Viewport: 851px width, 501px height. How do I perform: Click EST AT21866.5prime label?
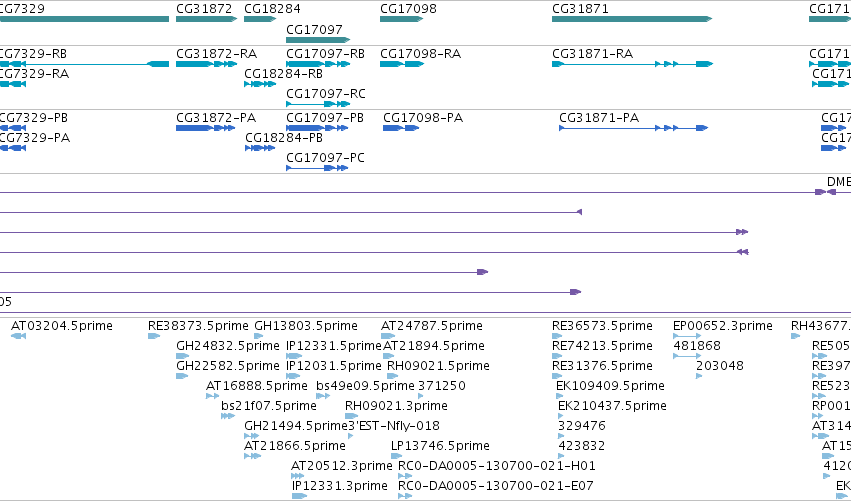[x=295, y=446]
